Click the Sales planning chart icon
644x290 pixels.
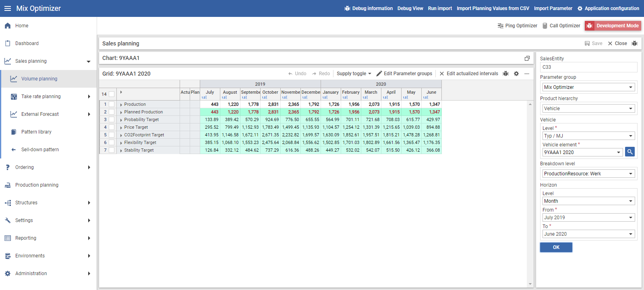[8, 61]
